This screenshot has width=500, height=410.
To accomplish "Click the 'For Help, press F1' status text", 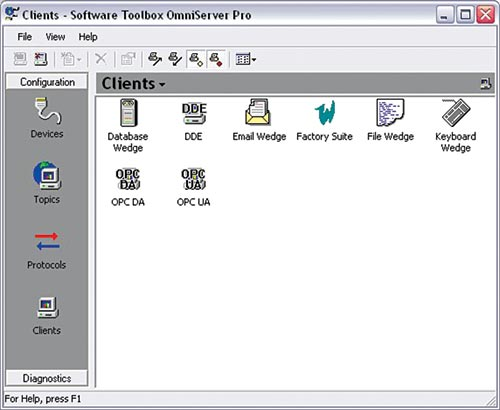I will (43, 399).
